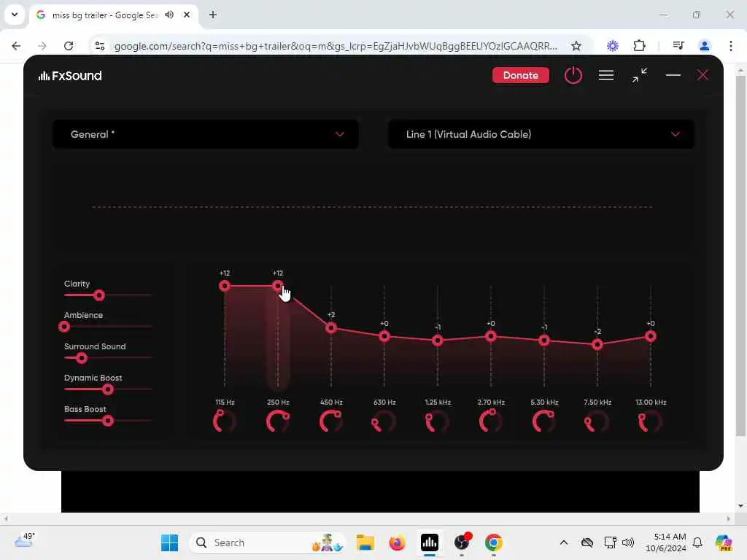
Task: Click the 2.70 kHz frequency knob
Action: [491, 421]
